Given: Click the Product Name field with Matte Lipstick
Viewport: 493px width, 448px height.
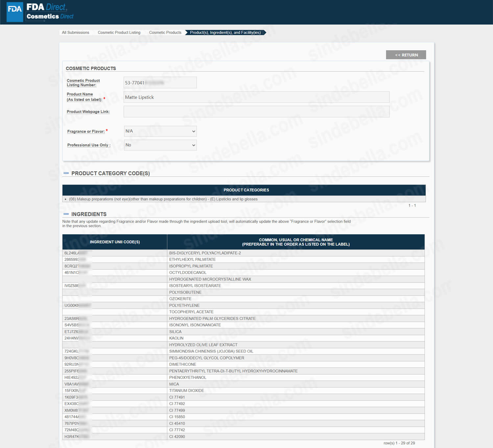Looking at the screenshot, I should tap(256, 97).
